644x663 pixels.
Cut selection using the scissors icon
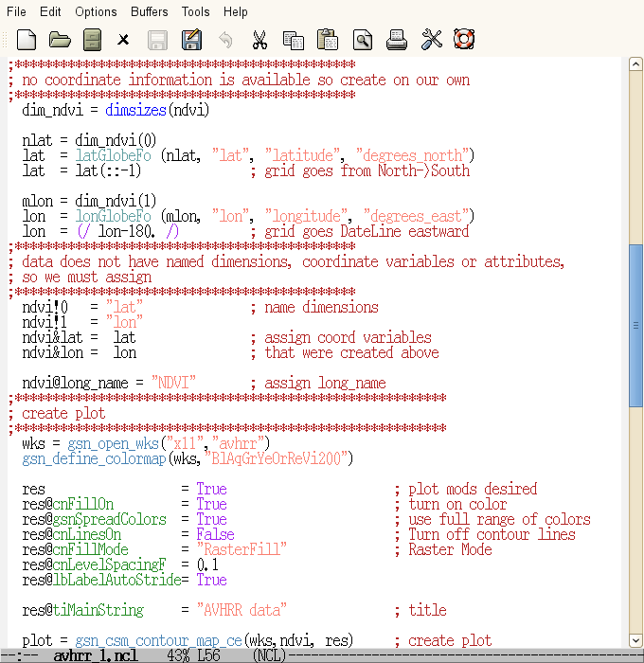[x=259, y=40]
